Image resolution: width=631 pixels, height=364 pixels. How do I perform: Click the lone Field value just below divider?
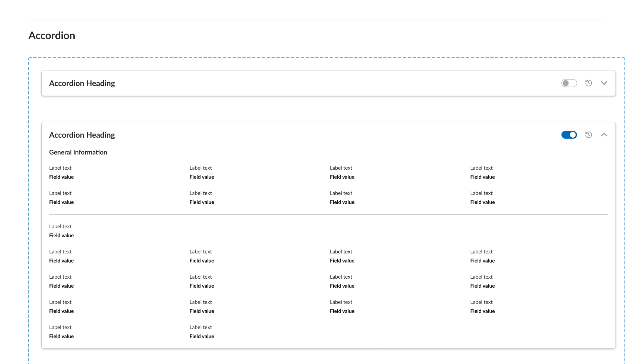coord(61,236)
